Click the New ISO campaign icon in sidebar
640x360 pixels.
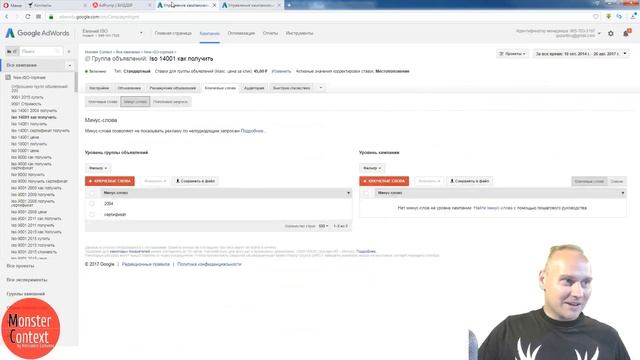tap(8, 77)
